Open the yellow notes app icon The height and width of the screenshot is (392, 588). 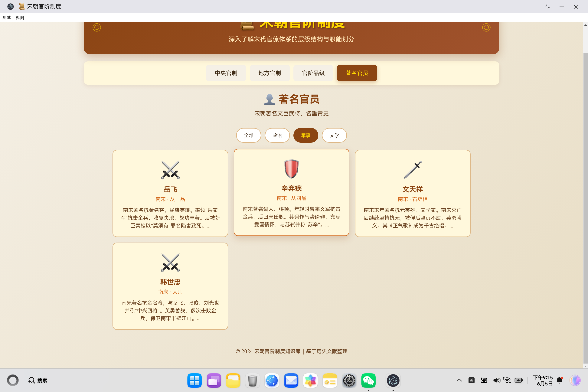coord(330,381)
